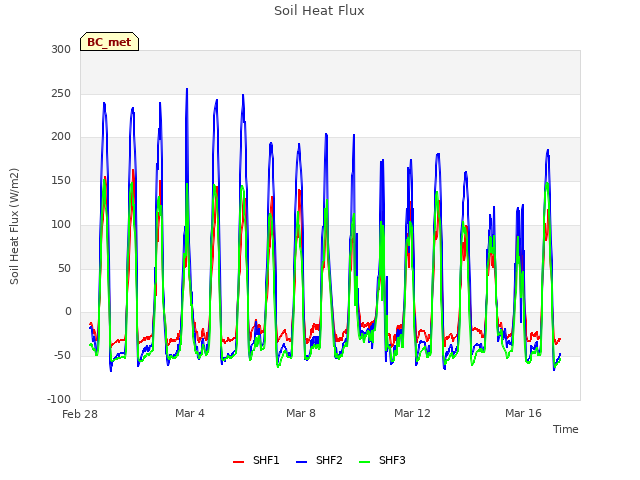
Task: Select the Soil Heat Flux chart title
Action: tap(319, 11)
